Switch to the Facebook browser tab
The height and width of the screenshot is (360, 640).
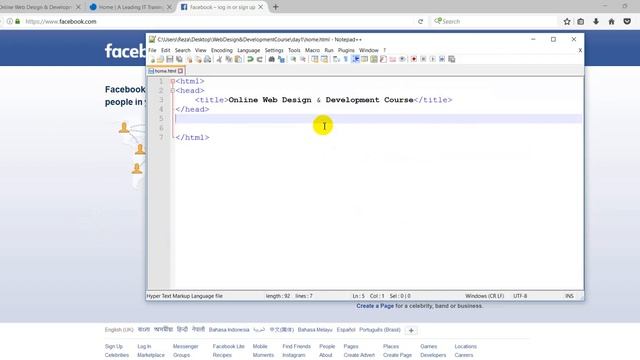[x=222, y=7]
